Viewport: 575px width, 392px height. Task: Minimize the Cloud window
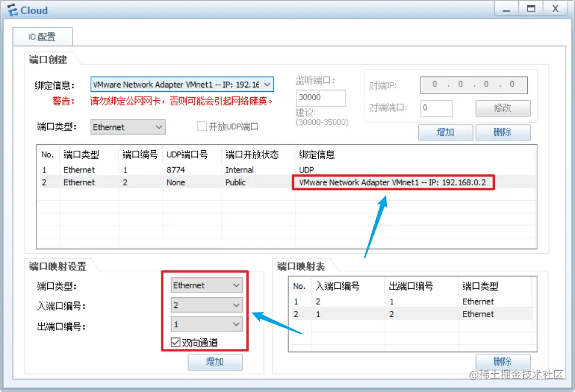(x=507, y=9)
